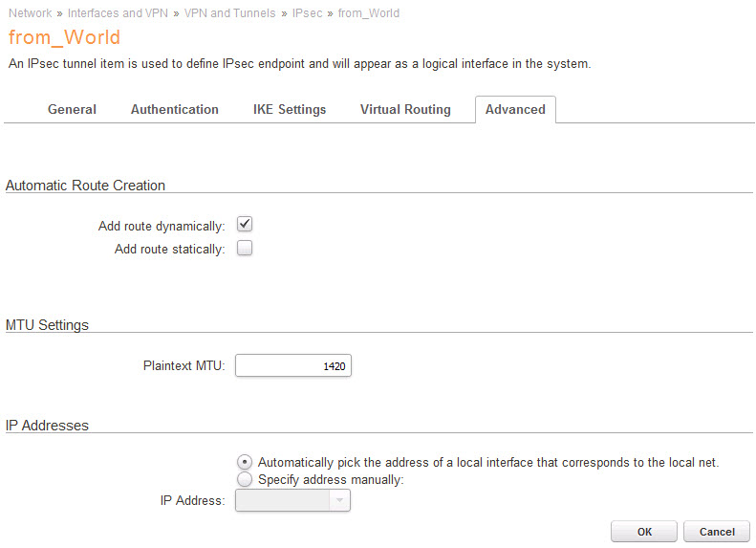756x548 pixels.
Task: Switch to the General tab
Action: click(x=72, y=110)
